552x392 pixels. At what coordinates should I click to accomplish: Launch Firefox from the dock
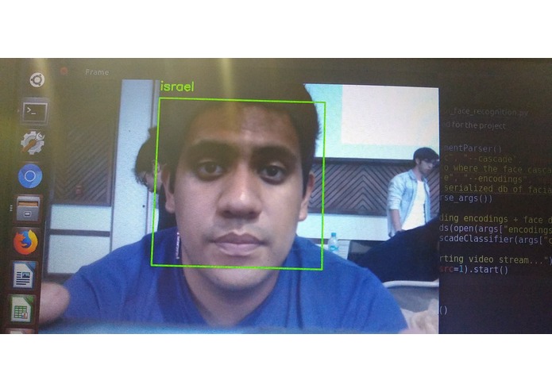[x=25, y=242]
